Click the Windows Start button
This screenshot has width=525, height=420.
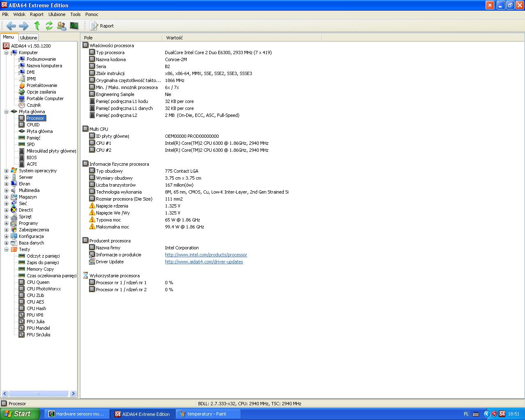pos(20,414)
